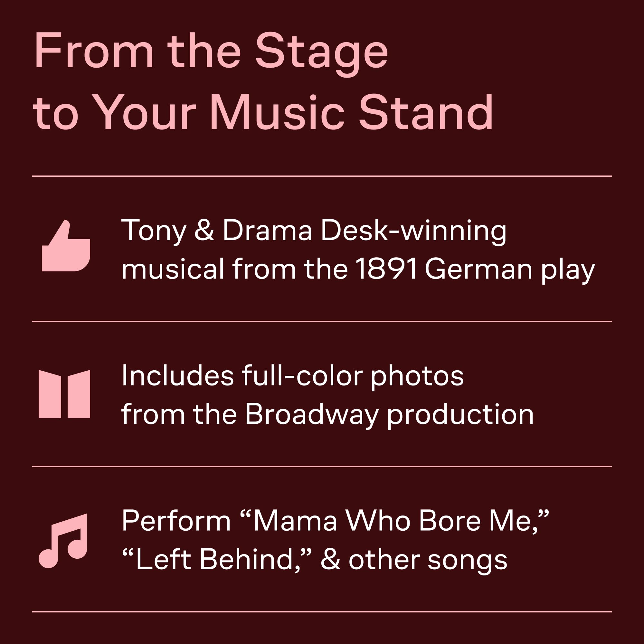The width and height of the screenshot is (644, 644).
Task: Click the "Includes full-color photos" text
Action: [x=292, y=376]
